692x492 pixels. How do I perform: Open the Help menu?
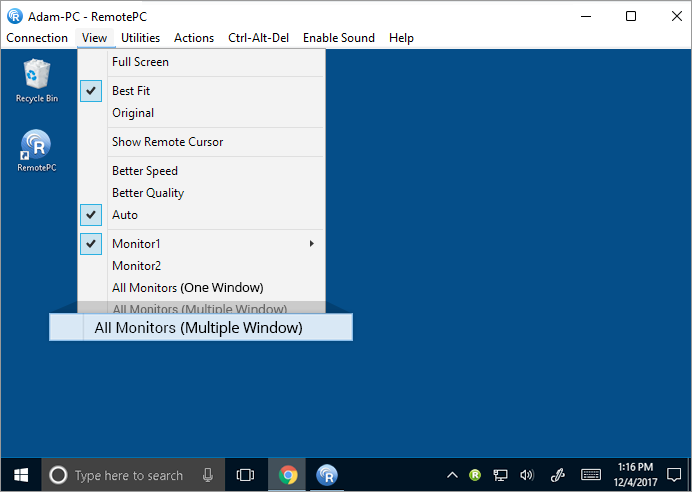(x=401, y=38)
